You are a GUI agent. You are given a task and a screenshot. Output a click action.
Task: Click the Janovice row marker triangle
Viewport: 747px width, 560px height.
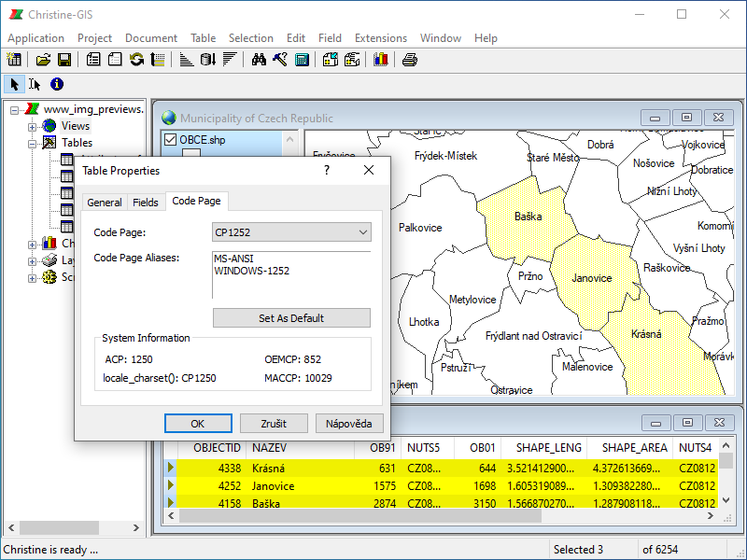[x=171, y=485]
